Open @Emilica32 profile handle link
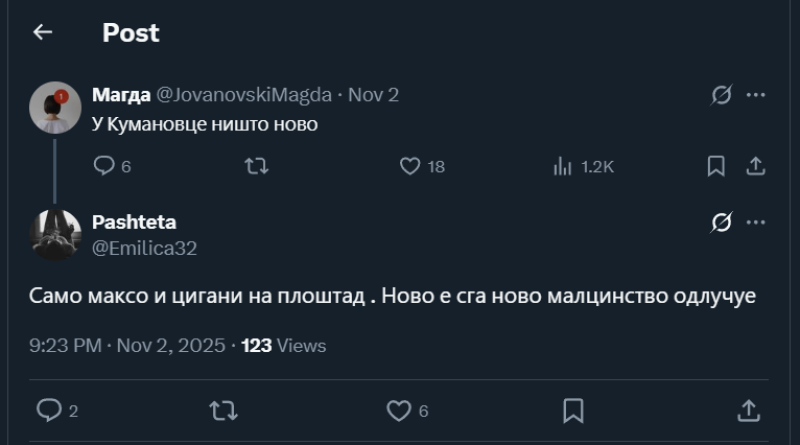The width and height of the screenshot is (800, 445). coord(144,248)
